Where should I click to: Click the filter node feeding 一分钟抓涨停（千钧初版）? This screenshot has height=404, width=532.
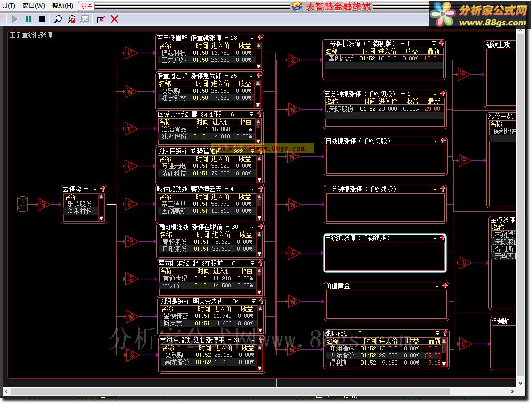[x=294, y=60]
